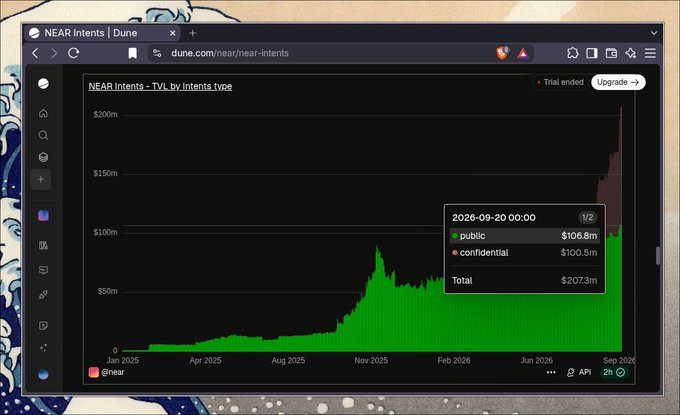This screenshot has width=680, height=415.
Task: Click the tooltip date 2026-09-20 00:00
Action: pyautogui.click(x=494, y=218)
